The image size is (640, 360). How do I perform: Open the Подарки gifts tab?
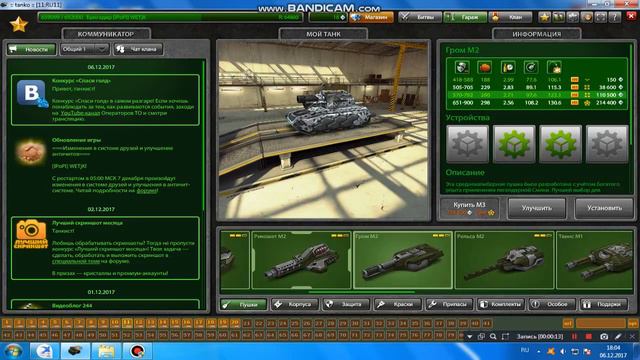604,304
